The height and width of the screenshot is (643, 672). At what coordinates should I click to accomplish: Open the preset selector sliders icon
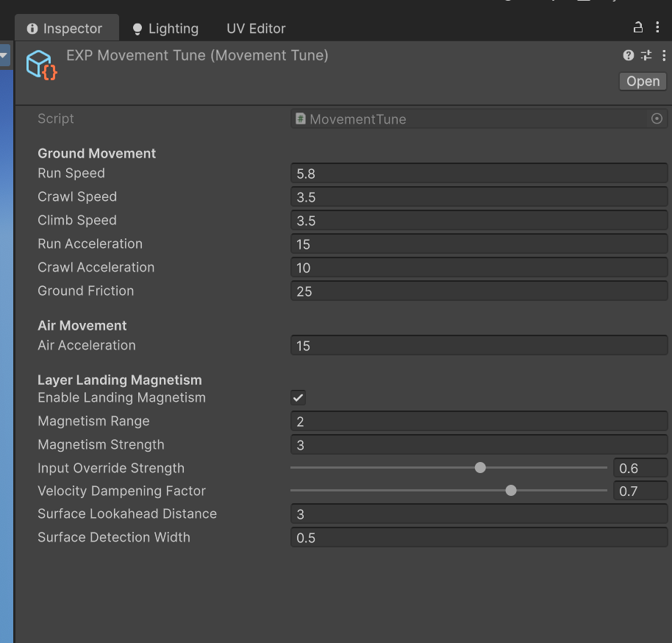pyautogui.click(x=646, y=55)
